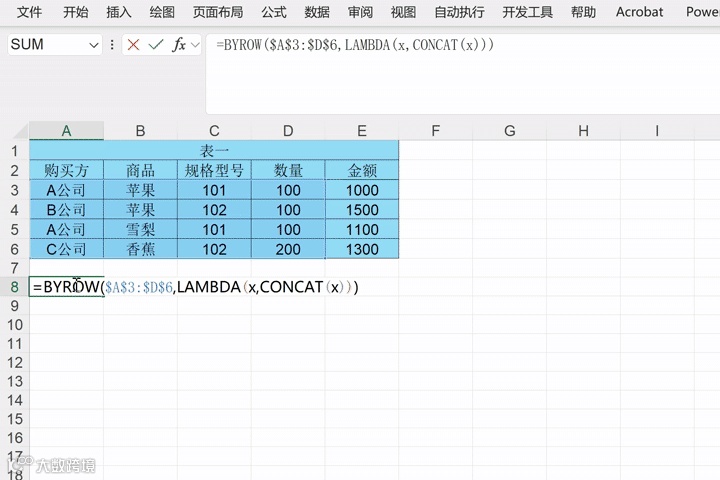720x480 pixels.
Task: Select column B header
Action: point(141,131)
